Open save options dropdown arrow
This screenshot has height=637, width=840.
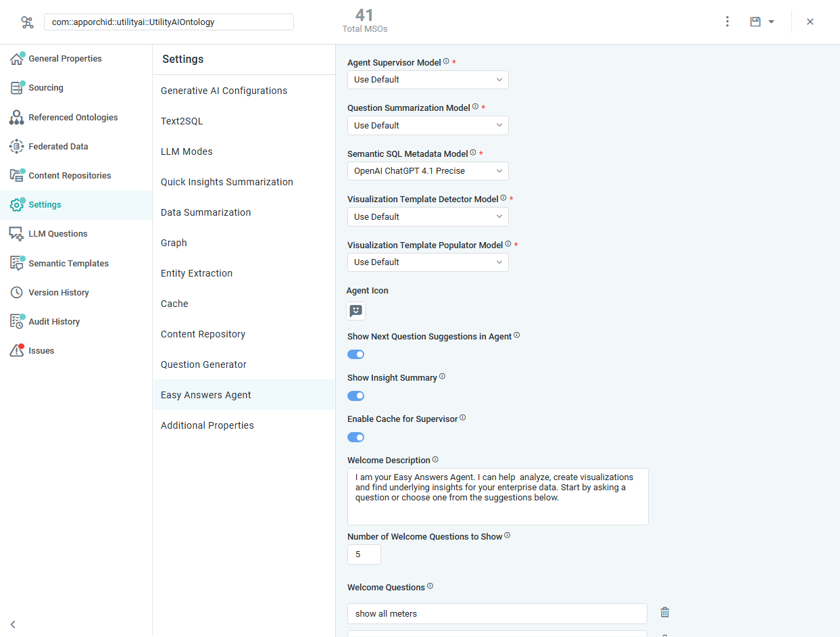[771, 22]
